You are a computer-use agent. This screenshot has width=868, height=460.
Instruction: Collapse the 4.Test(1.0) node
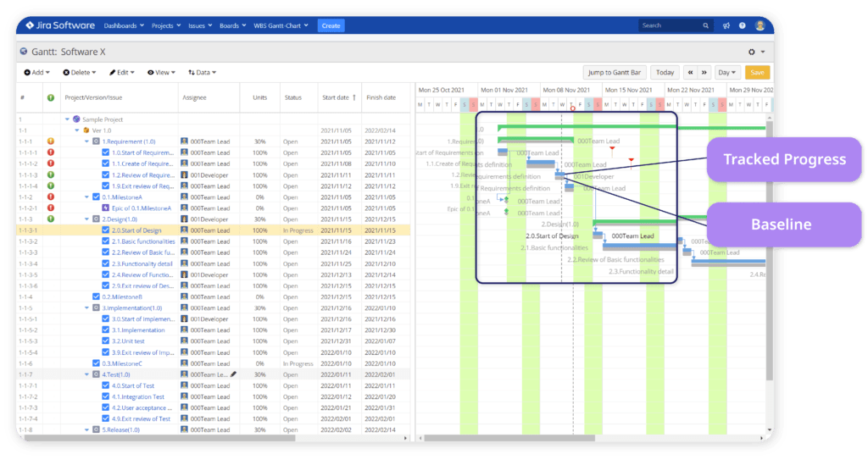click(x=87, y=374)
